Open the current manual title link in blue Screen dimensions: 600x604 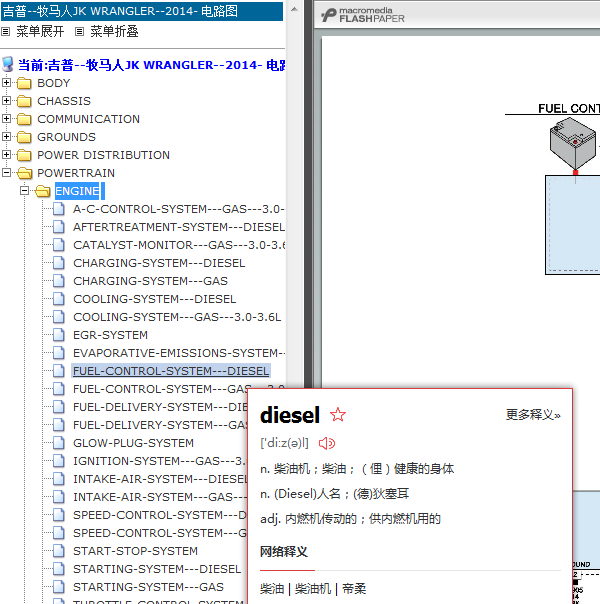152,65
